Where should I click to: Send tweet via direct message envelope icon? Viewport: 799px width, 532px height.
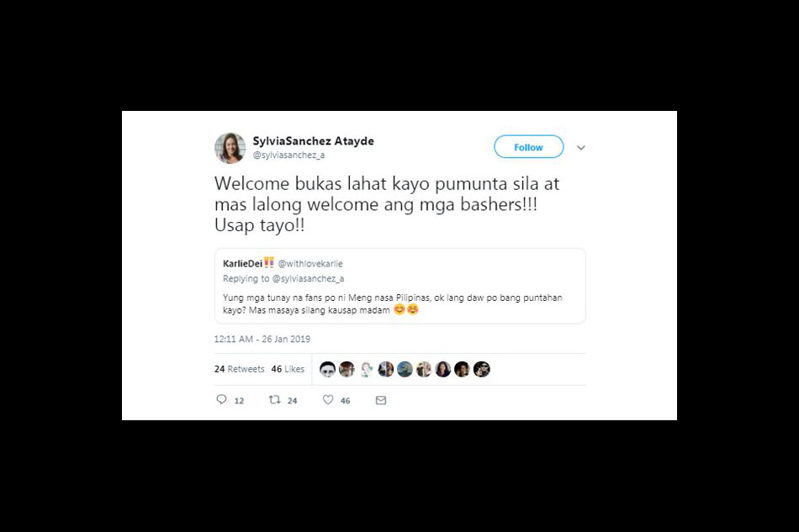tap(381, 400)
